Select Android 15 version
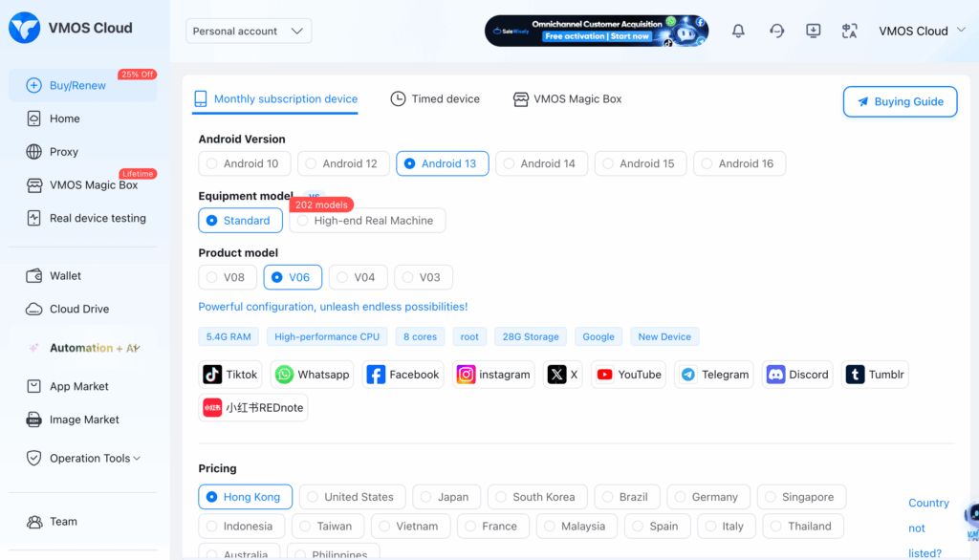 tap(640, 163)
